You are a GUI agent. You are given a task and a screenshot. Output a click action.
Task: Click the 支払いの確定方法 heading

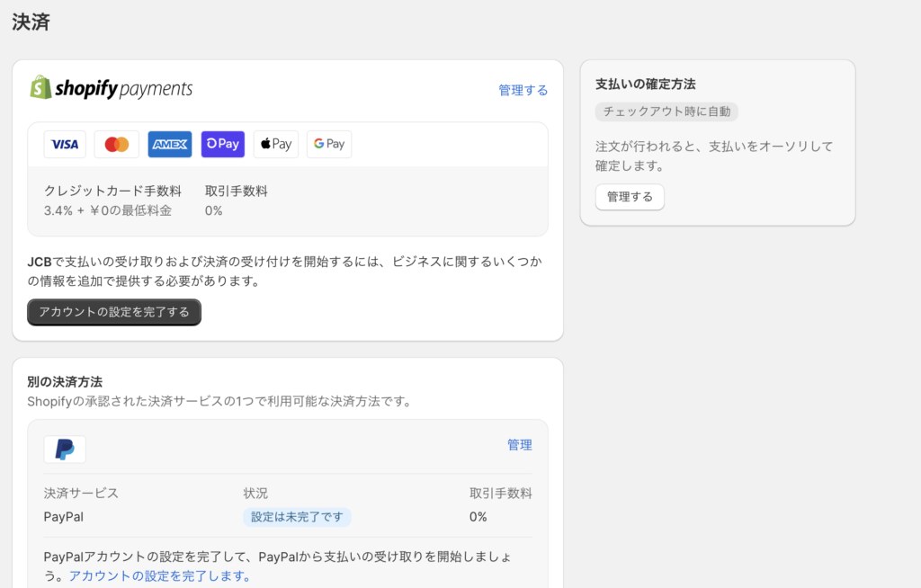(x=646, y=84)
